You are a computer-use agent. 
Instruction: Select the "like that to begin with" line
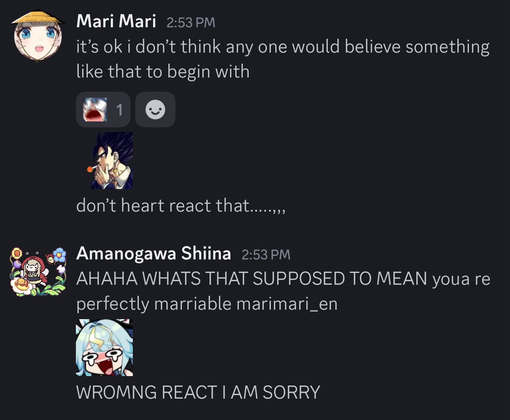tap(163, 72)
